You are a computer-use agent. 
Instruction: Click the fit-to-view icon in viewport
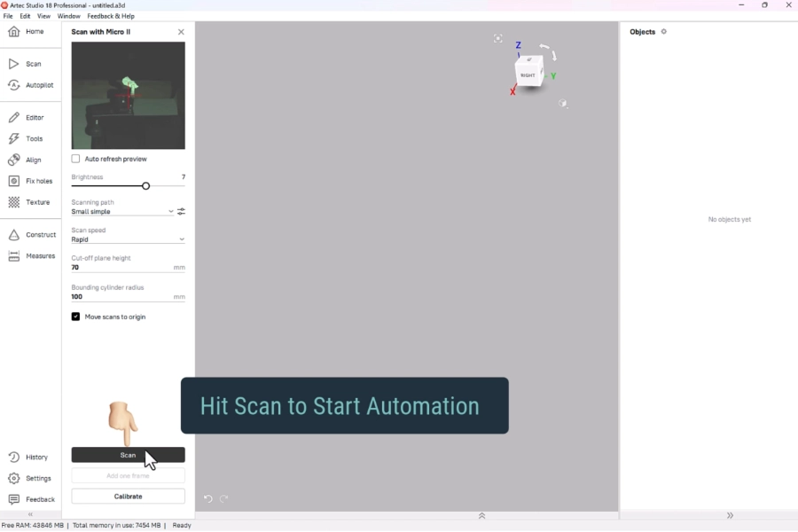497,38
